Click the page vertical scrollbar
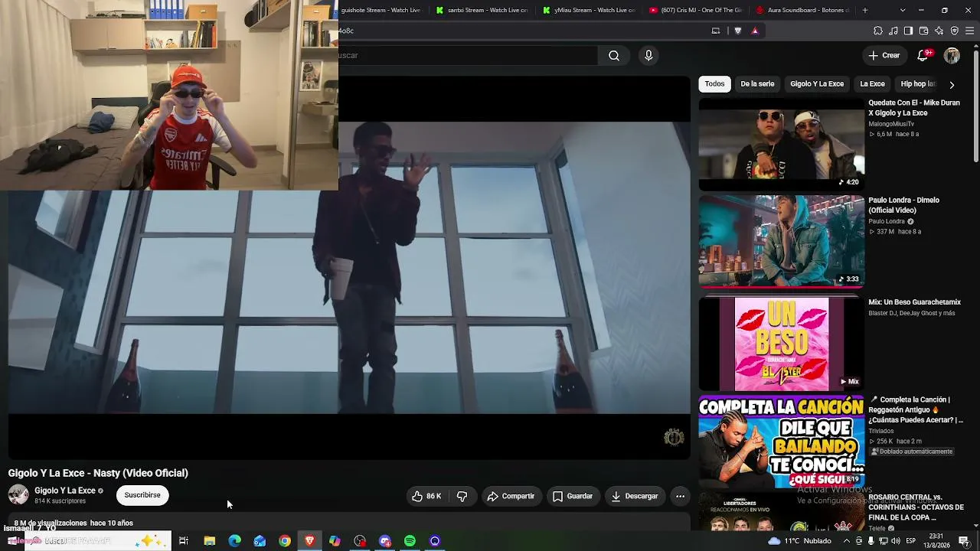 [975, 107]
